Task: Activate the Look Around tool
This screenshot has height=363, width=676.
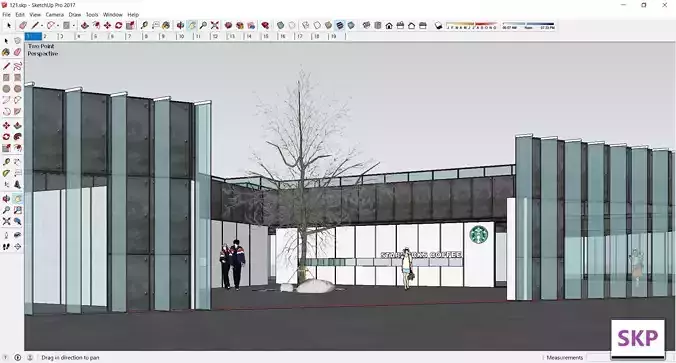Action: tap(17, 235)
